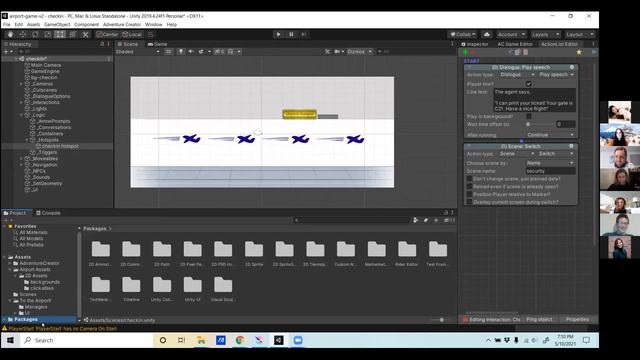Select AdventureCreator folder in Project tree
Viewport: 640px width, 360px height.
click(x=39, y=263)
